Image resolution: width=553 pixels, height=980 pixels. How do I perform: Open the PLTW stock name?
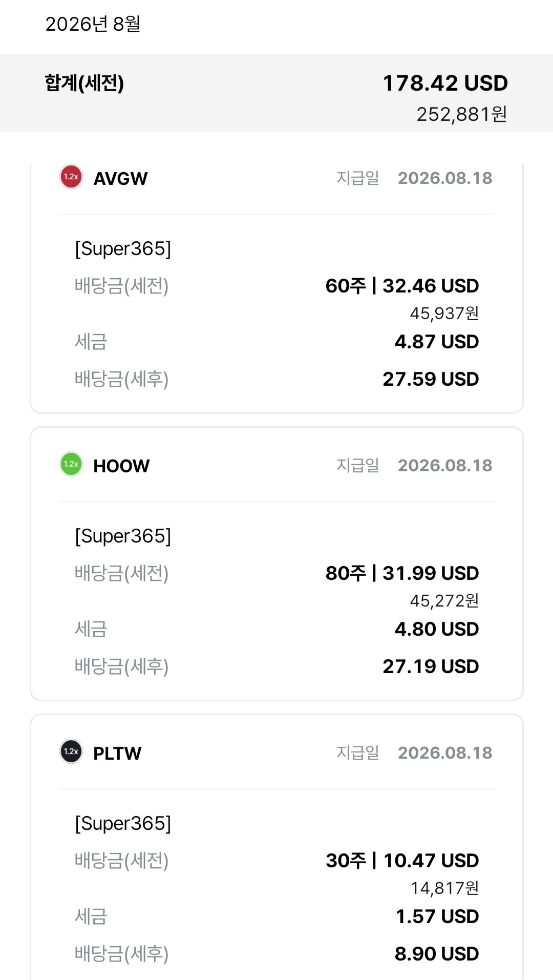point(117,753)
